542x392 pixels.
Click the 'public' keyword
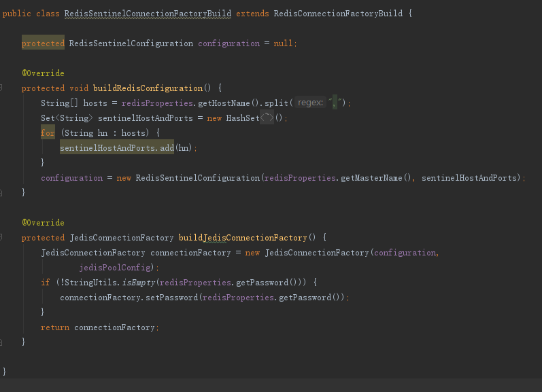(x=16, y=14)
